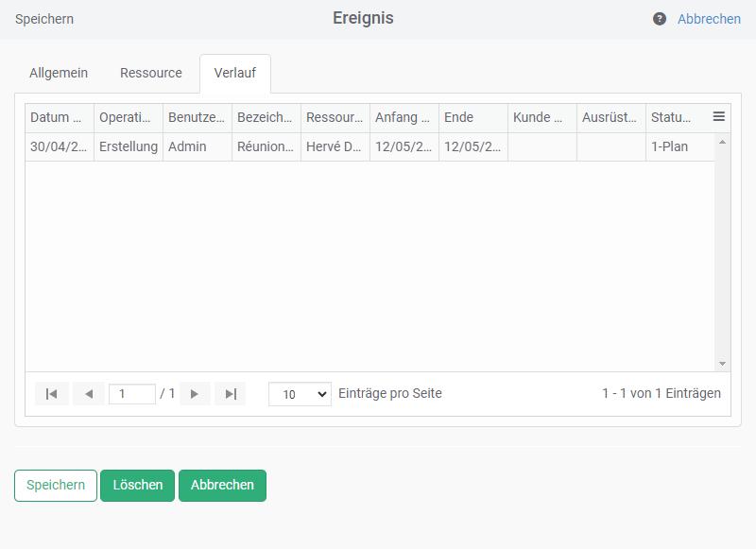Switch to the Allgemein tab
756x549 pixels.
click(59, 74)
